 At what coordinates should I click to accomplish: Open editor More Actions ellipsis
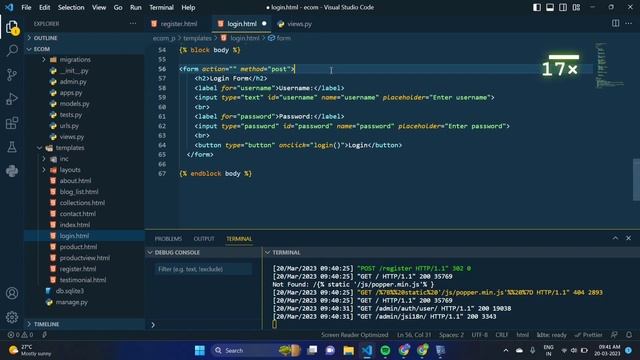click(x=629, y=23)
